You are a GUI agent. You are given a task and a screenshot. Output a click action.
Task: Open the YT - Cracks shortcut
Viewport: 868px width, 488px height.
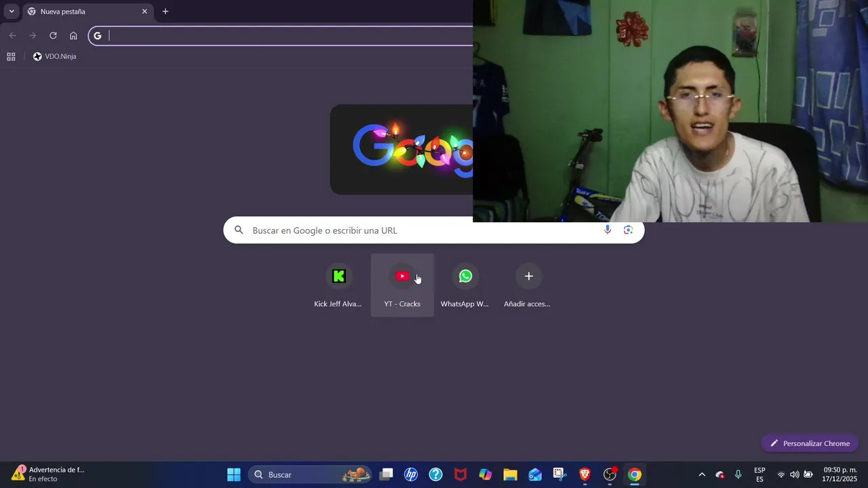coord(402,285)
